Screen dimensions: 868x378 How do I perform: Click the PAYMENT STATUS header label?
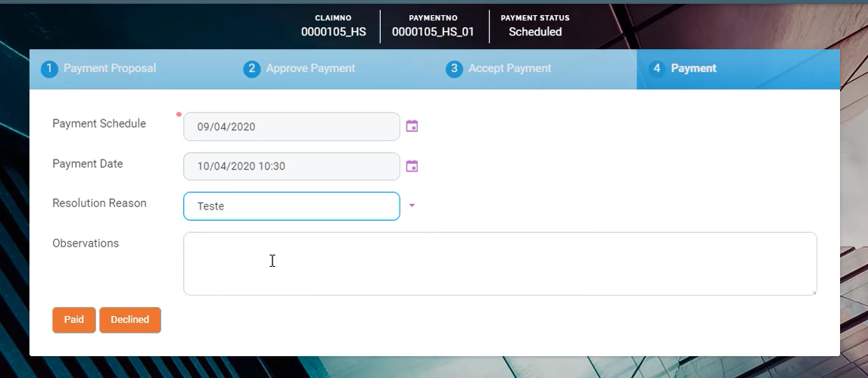[535, 17]
